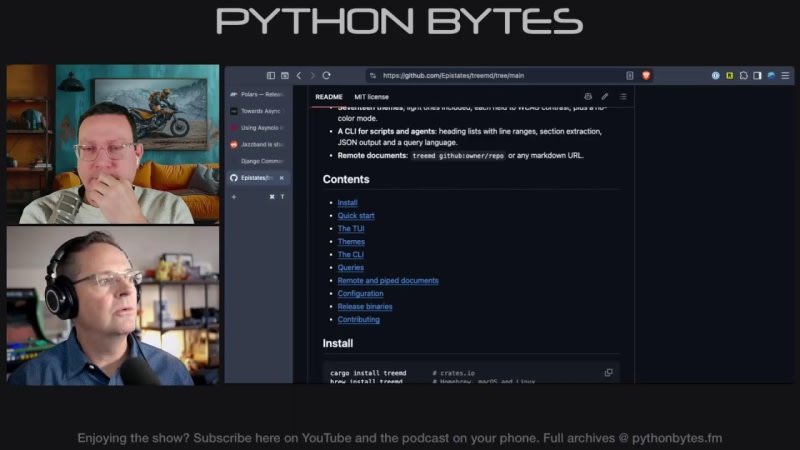Toggle the right side panel icon
Viewport: 800px width, 450px height.
tap(757, 76)
